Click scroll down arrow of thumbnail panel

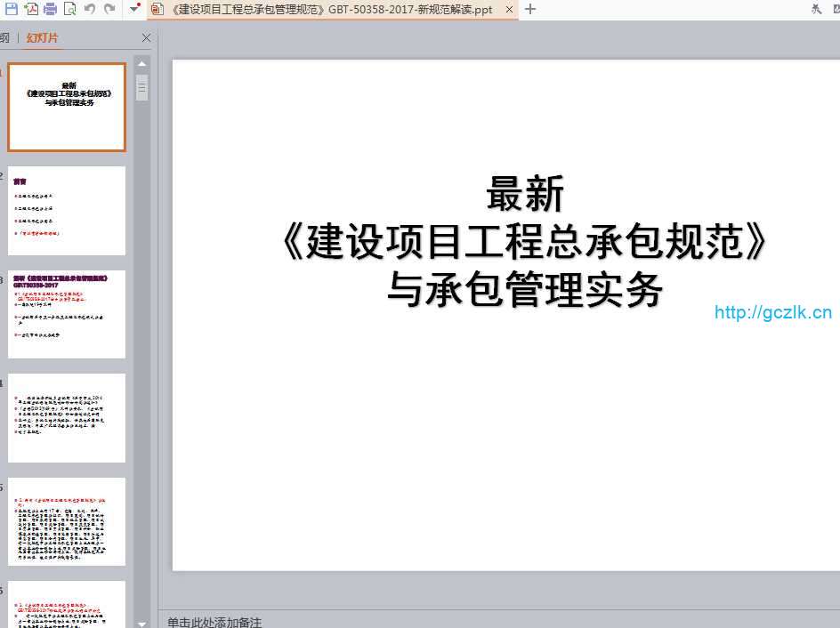point(141,622)
